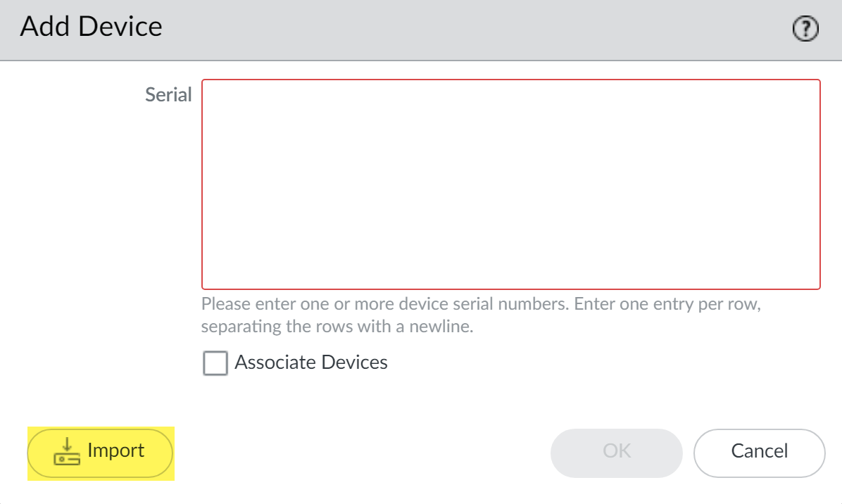This screenshot has width=842, height=504.
Task: Confirm adding devices with OK
Action: pyautogui.click(x=617, y=451)
